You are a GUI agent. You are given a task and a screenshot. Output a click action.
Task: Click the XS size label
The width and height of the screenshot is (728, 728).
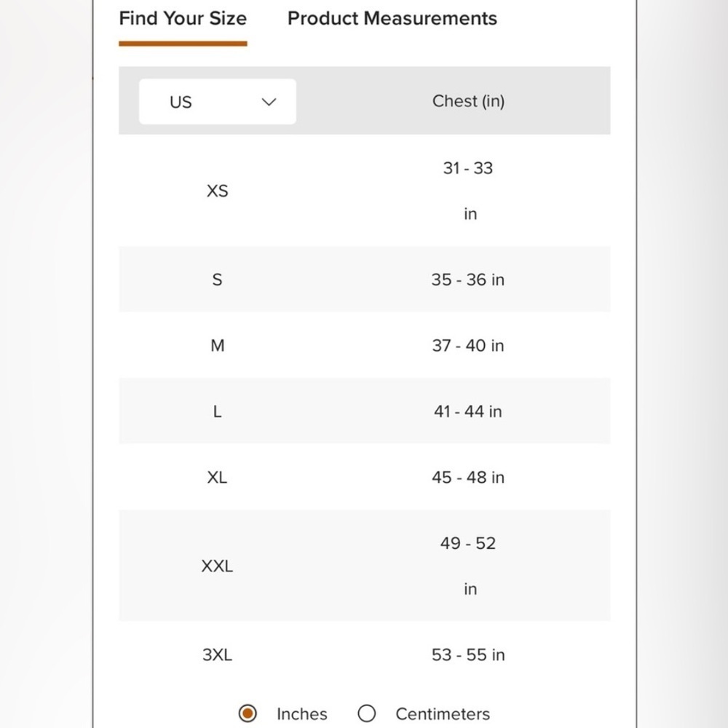tap(217, 191)
